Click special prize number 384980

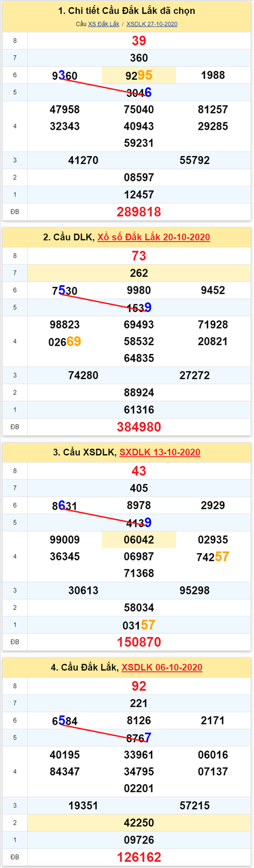coord(139,427)
